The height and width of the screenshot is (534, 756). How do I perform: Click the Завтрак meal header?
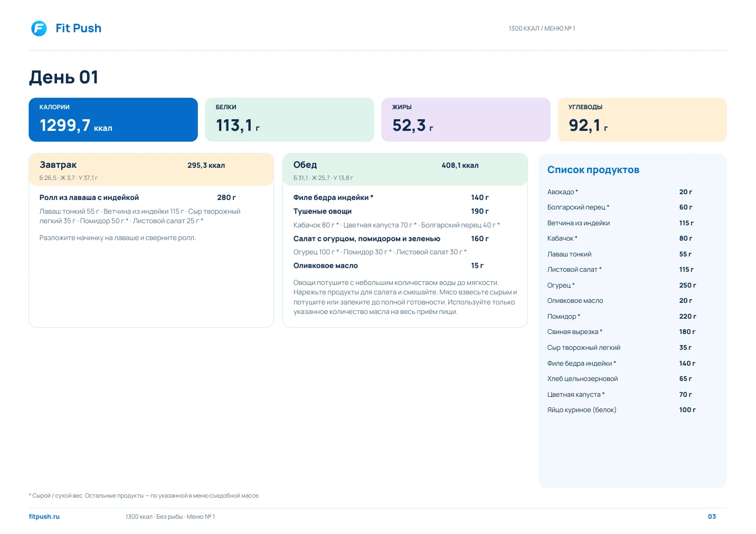pos(151,170)
